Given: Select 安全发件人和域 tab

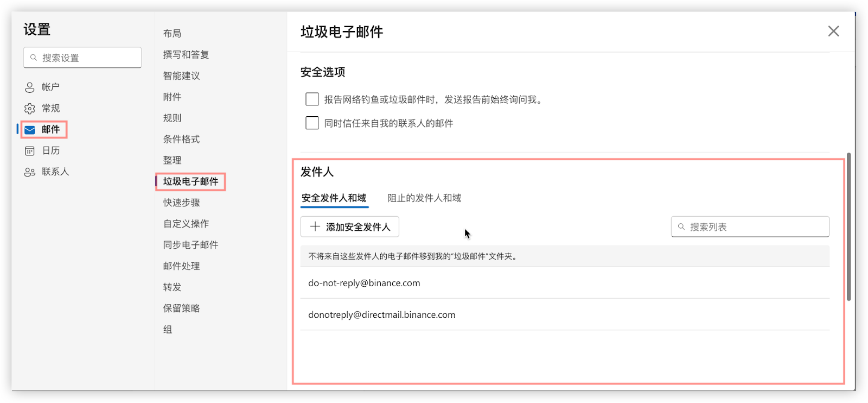Looking at the screenshot, I should click(334, 198).
